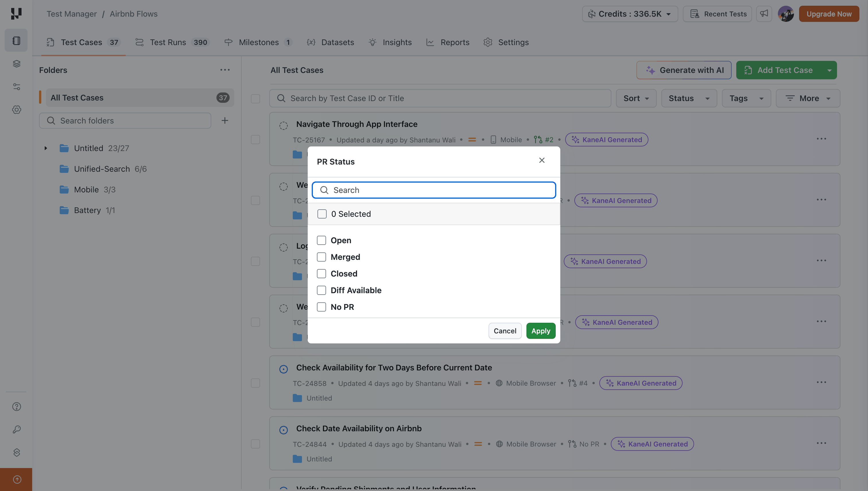Click the announcements megaphone icon

click(764, 14)
